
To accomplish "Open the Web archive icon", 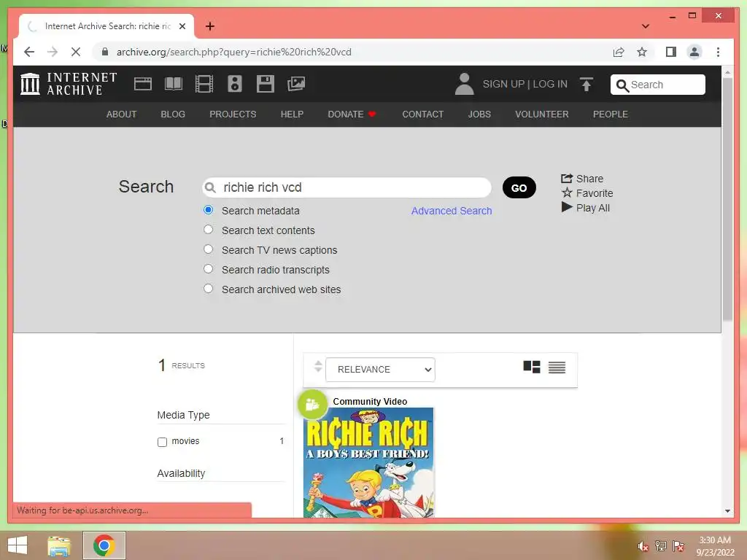I will [142, 84].
